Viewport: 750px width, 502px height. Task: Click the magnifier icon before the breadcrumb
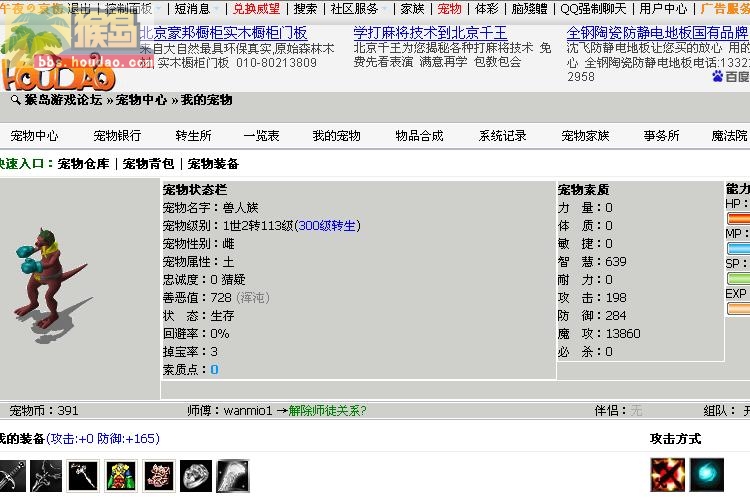(16, 99)
